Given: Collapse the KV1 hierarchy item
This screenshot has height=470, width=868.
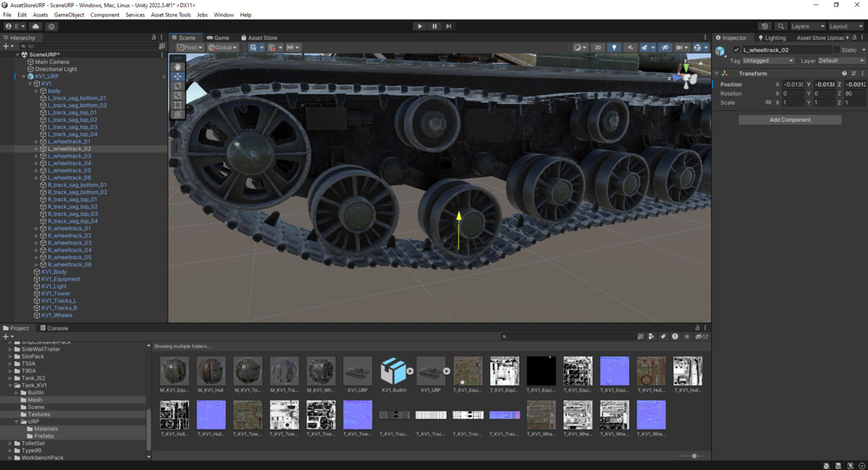Looking at the screenshot, I should click(30, 83).
